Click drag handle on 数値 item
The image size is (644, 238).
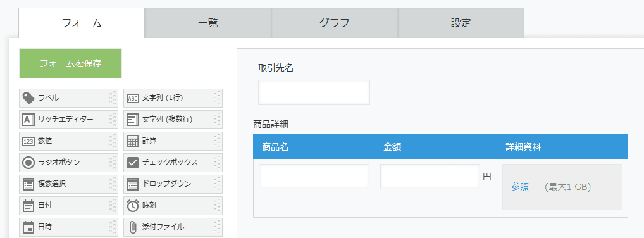click(113, 141)
